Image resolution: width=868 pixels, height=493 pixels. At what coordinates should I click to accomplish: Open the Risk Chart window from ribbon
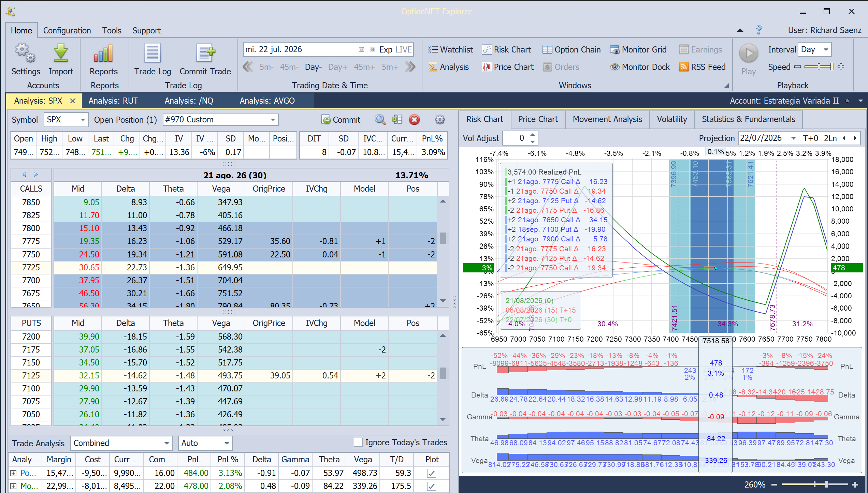coord(506,50)
